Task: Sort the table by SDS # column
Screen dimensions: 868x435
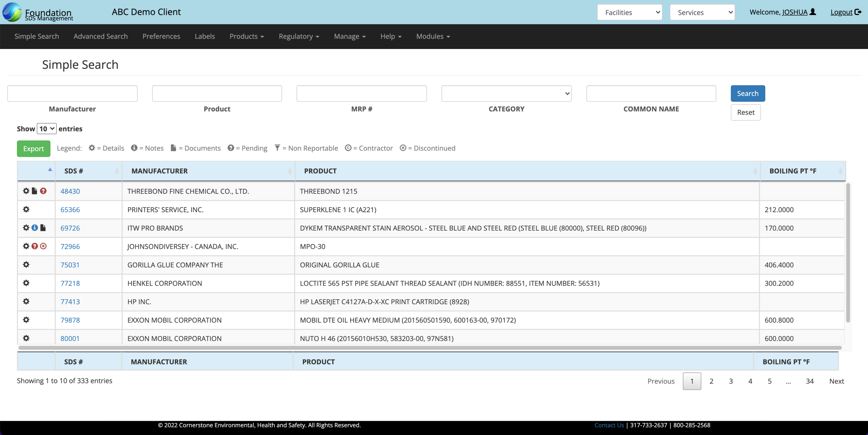Action: (73, 171)
